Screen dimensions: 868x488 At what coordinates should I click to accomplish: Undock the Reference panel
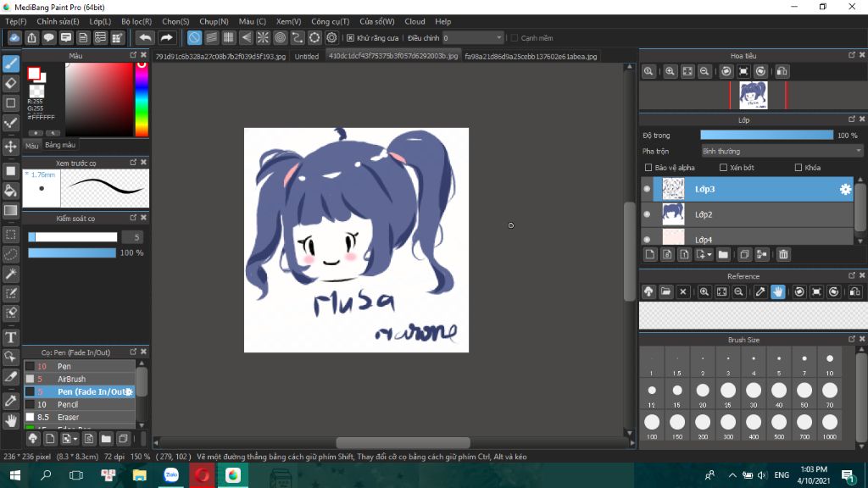851,275
